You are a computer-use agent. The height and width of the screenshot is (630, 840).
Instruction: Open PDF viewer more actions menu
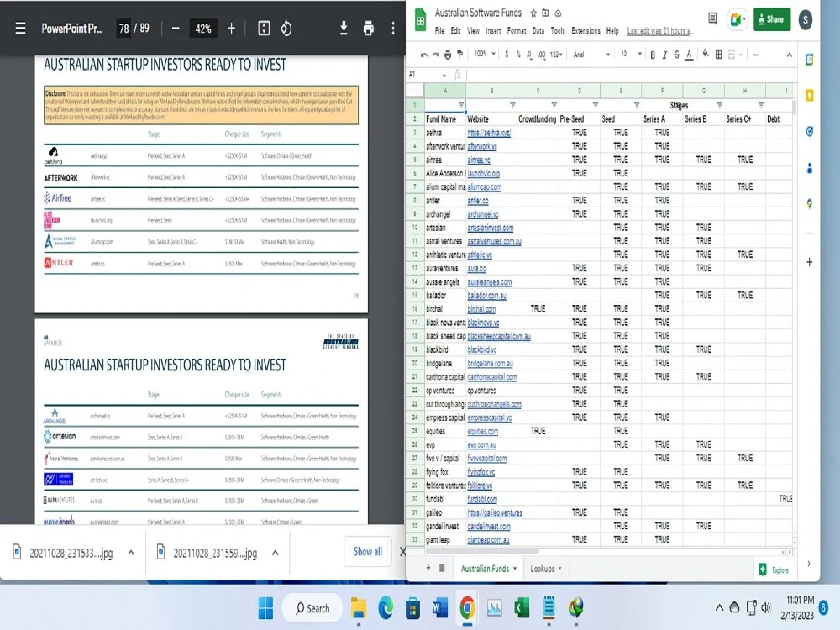[x=393, y=29]
